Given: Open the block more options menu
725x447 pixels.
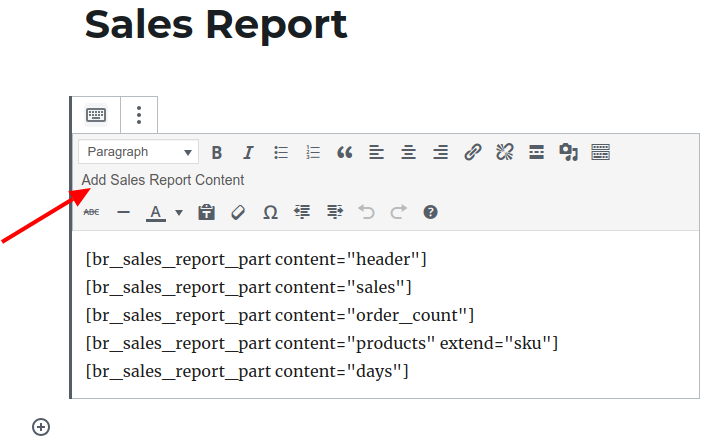Looking at the screenshot, I should click(139, 115).
